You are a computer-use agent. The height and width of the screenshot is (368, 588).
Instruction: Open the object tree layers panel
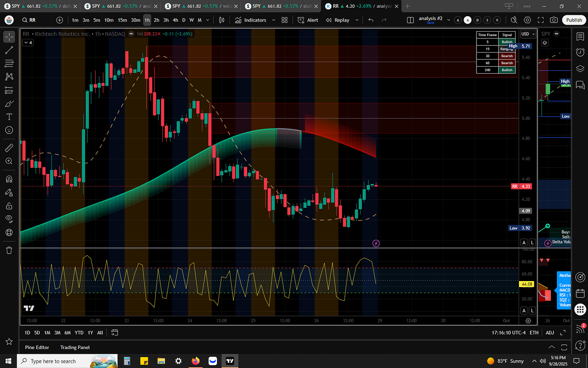pyautogui.click(x=580, y=68)
